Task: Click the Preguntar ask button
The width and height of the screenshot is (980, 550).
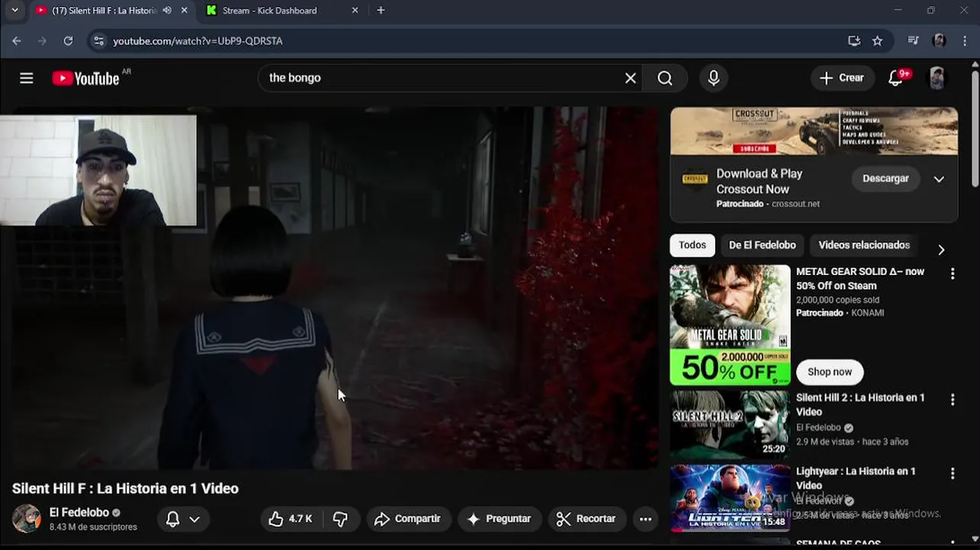Action: pyautogui.click(x=499, y=519)
